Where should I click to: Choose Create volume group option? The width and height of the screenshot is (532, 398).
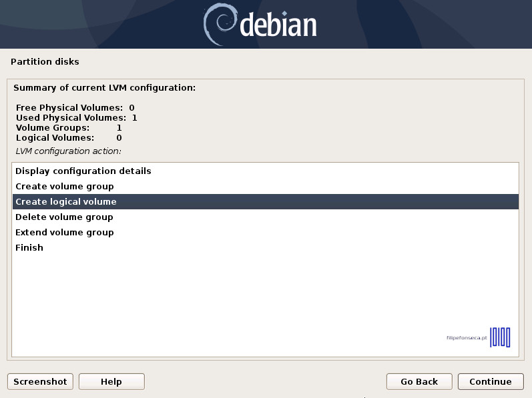pos(65,187)
